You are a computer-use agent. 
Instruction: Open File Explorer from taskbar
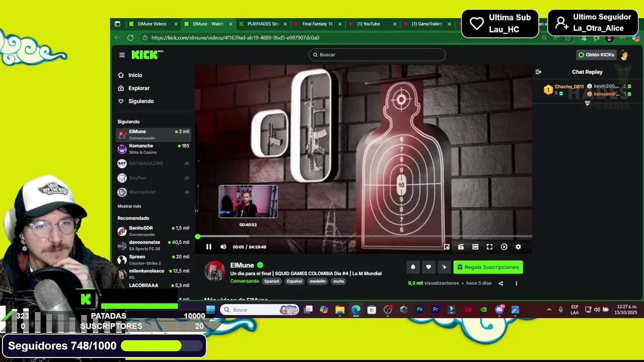click(x=340, y=310)
